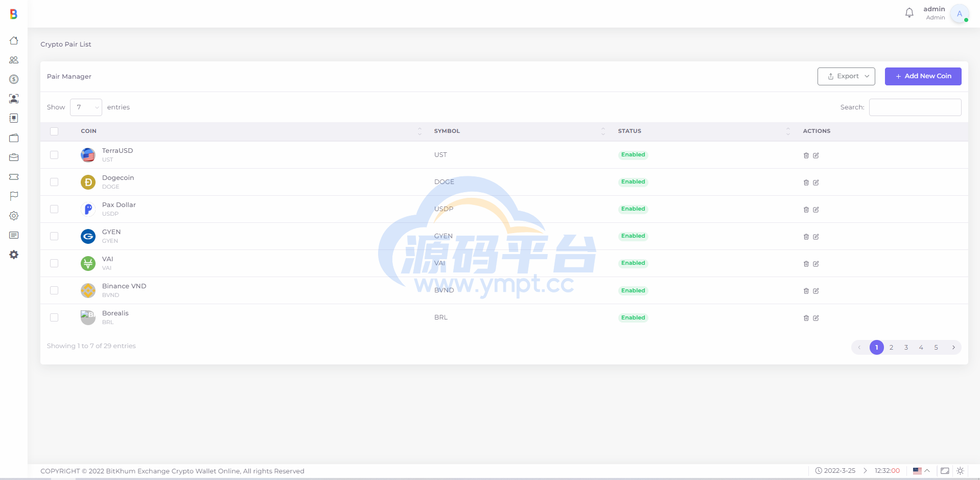Screen dimensions: 980x480
Task: Click the VAI coin name
Action: [x=108, y=259]
